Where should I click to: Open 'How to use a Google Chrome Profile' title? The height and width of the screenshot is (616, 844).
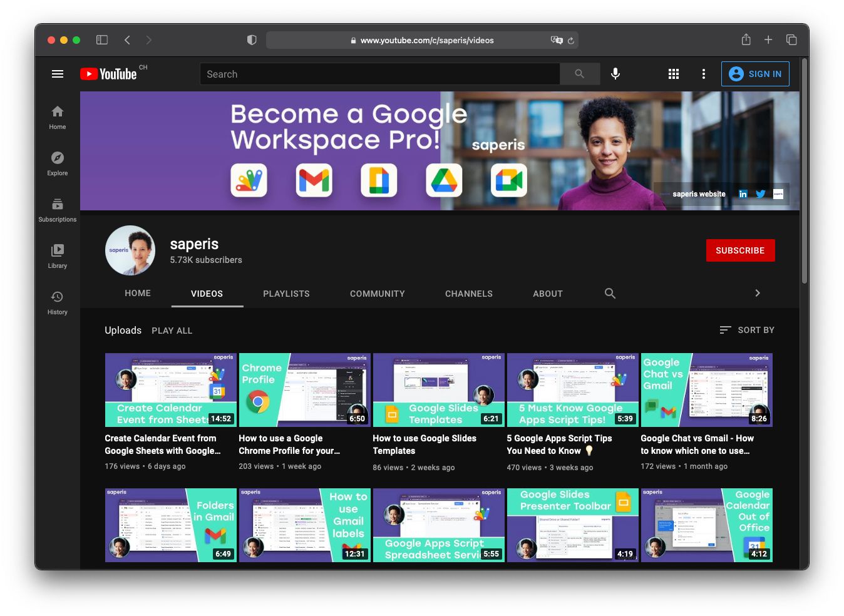pos(289,444)
